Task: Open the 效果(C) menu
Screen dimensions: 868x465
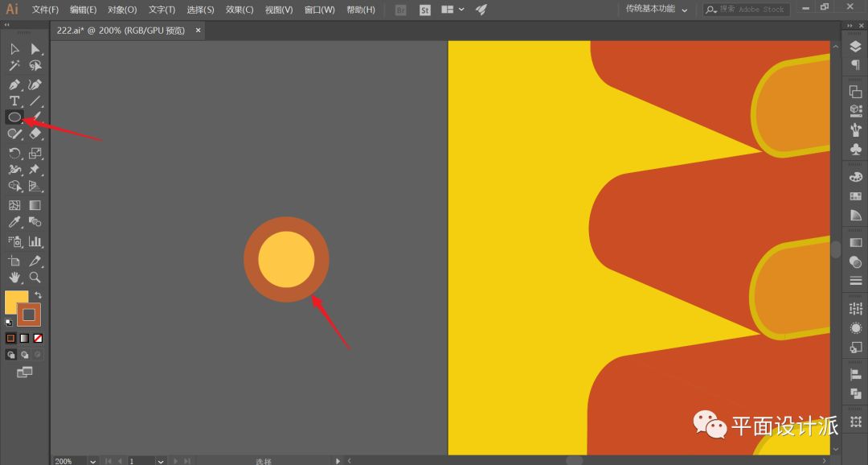Action: pyautogui.click(x=239, y=10)
